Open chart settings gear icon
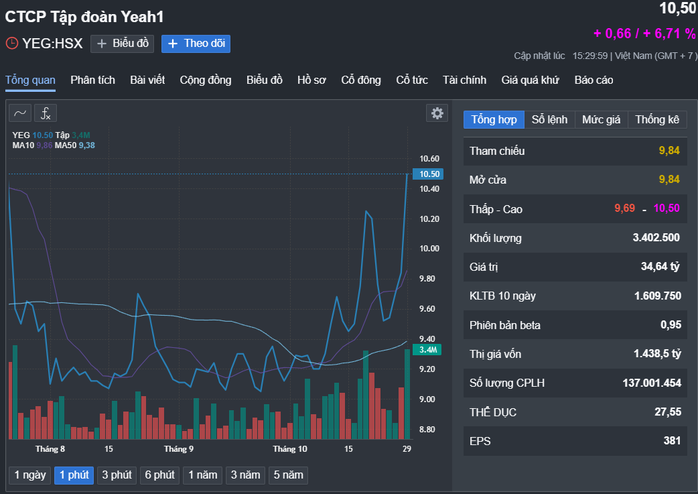The image size is (698, 494). coord(437,113)
